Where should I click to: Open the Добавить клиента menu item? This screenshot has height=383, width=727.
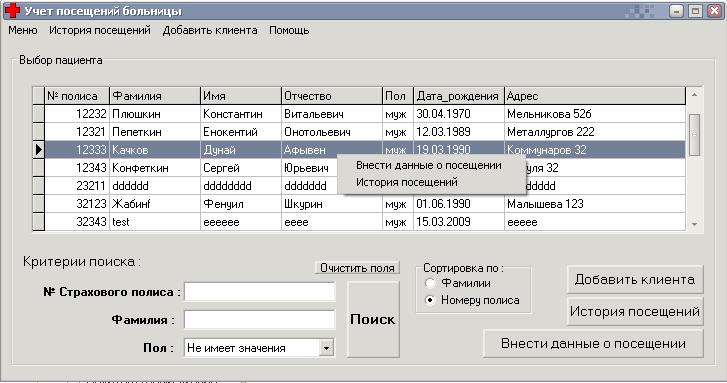click(210, 31)
